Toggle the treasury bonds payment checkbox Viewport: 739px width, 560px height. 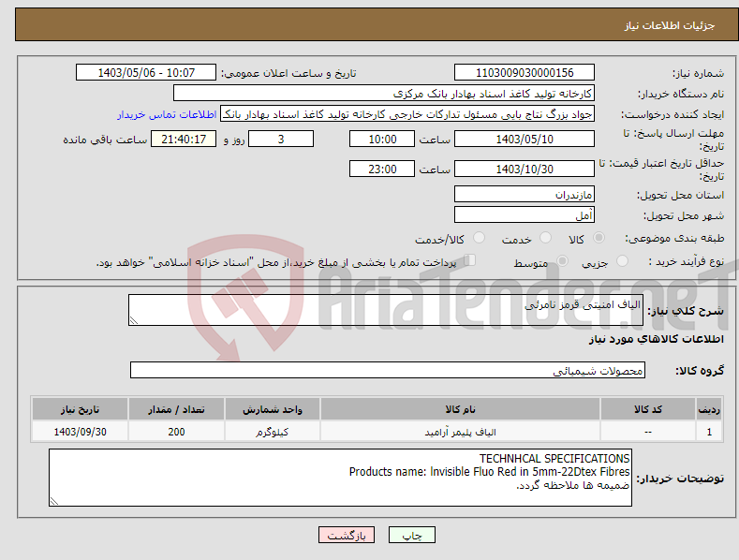click(x=469, y=260)
